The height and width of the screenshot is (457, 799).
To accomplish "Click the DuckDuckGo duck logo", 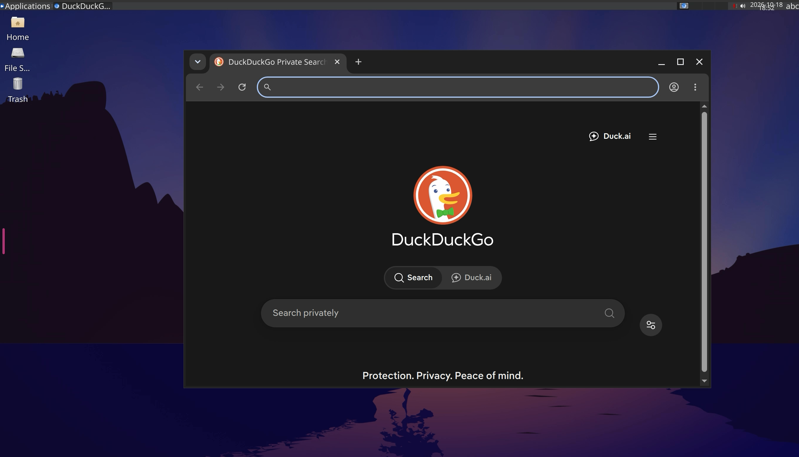I will pos(442,195).
